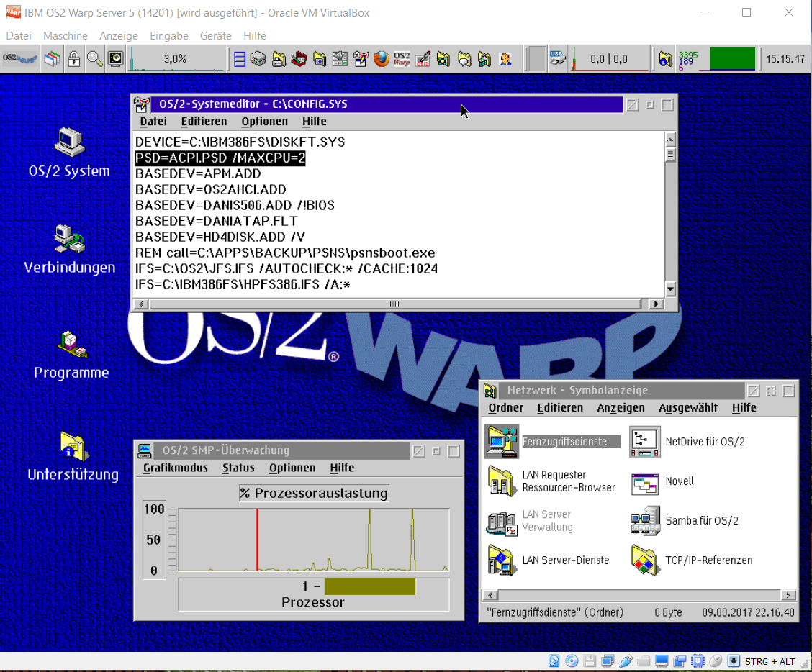Screen dimensions: 812x672
Task: Click the % Prozessorauslastung label
Action: pos(314,493)
